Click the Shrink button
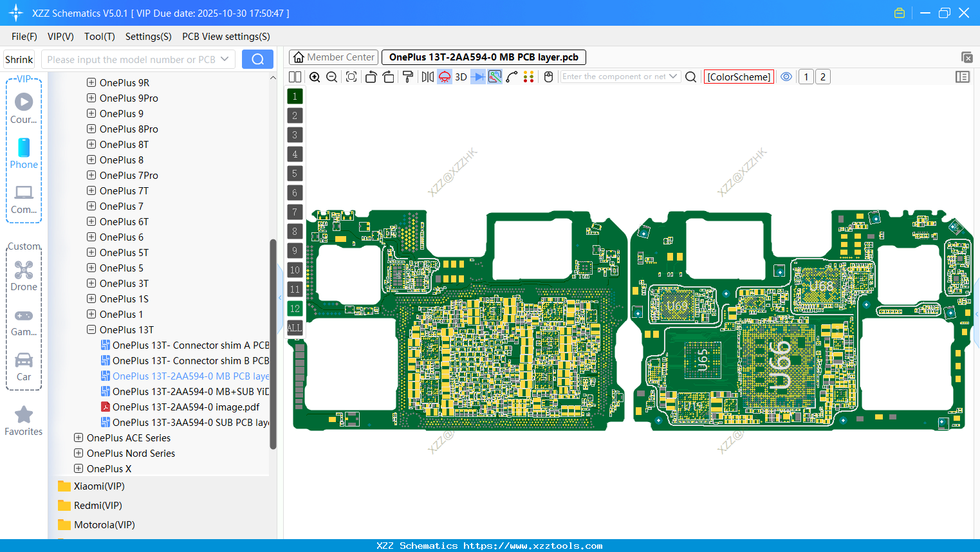Screen dimensions: 980x552 click(19, 59)
